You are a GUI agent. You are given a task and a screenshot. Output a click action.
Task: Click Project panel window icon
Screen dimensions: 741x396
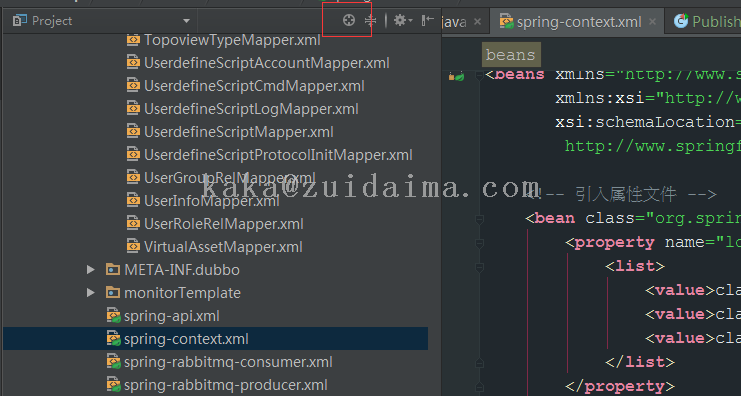click(x=19, y=21)
